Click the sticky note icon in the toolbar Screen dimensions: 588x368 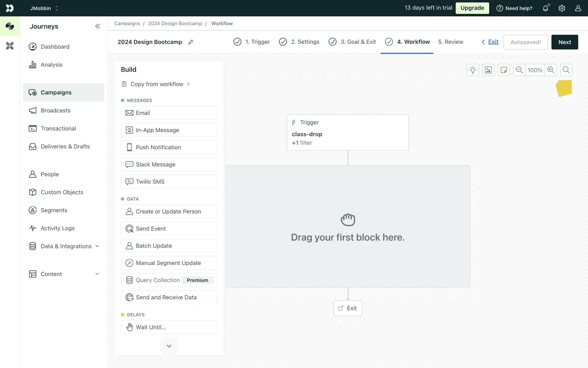click(x=503, y=70)
